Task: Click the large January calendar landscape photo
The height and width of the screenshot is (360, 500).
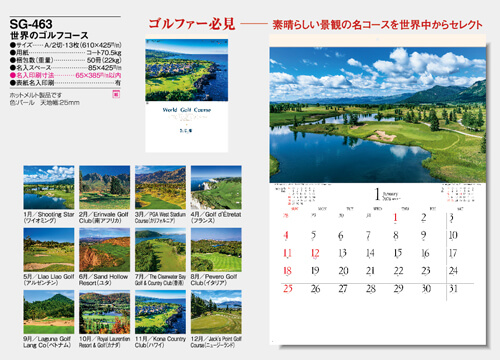Action: tap(378, 115)
